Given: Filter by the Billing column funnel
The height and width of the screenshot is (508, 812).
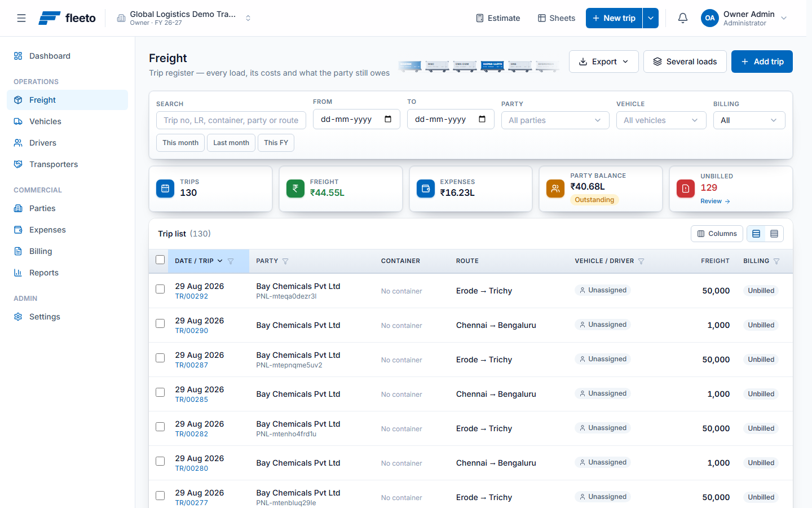Looking at the screenshot, I should (776, 261).
